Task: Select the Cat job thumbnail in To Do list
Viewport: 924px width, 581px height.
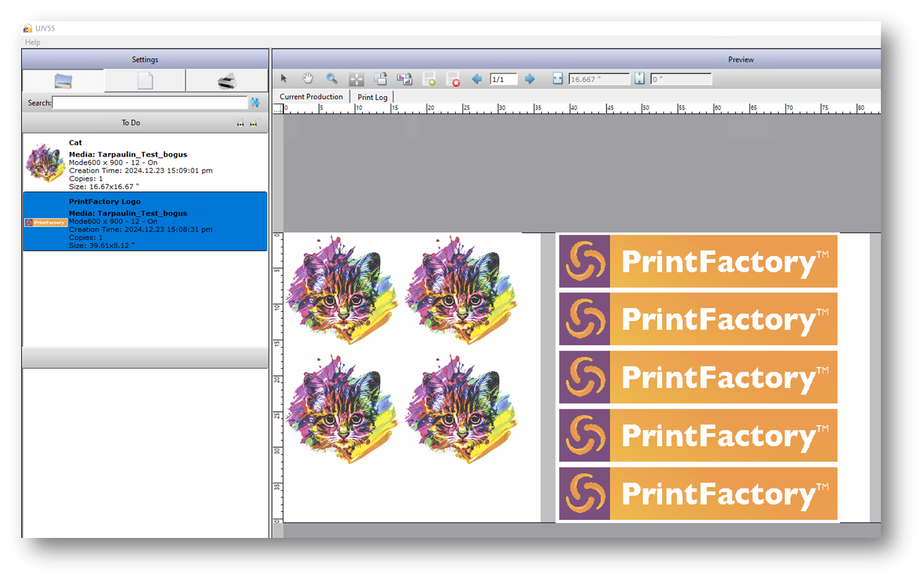Action: tap(45, 162)
